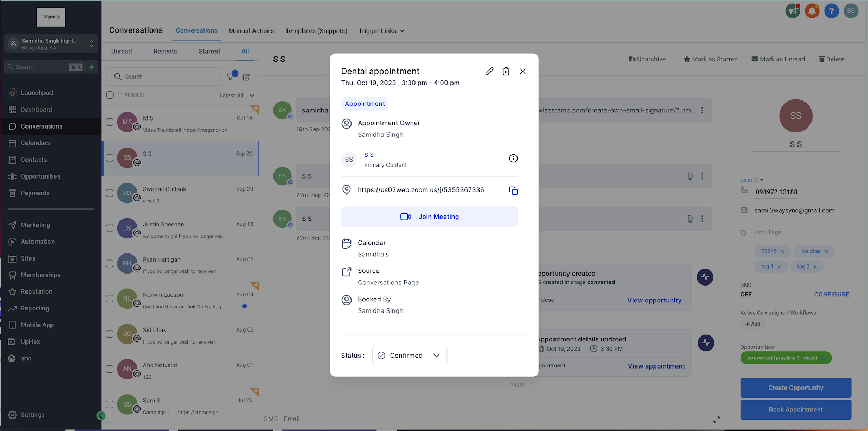
Task: Select the Unread filter tab
Action: [x=122, y=52]
